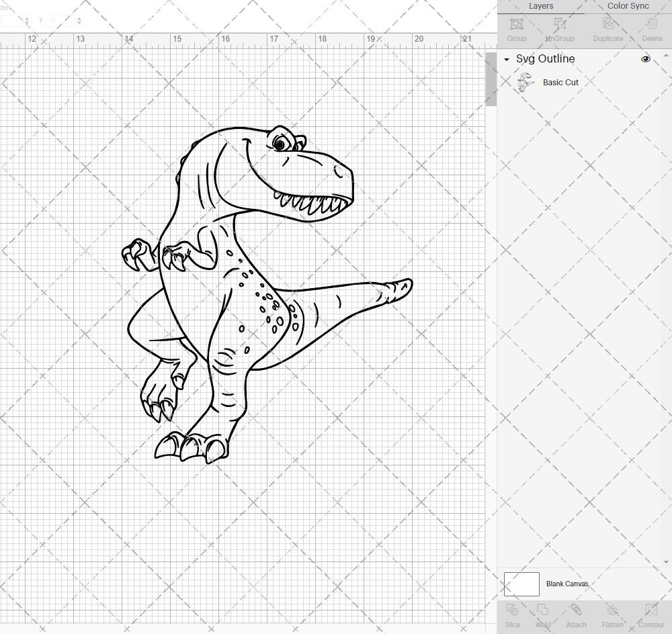Duplicate the selected layer

click(x=607, y=29)
